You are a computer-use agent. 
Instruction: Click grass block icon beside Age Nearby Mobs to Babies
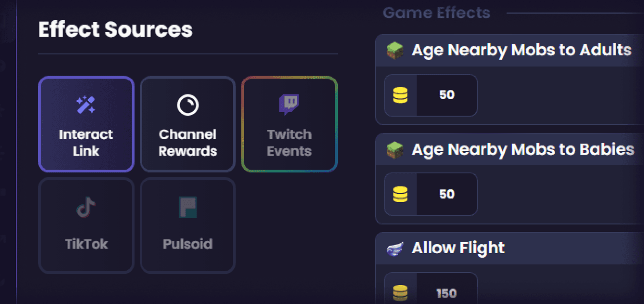pyautogui.click(x=395, y=150)
